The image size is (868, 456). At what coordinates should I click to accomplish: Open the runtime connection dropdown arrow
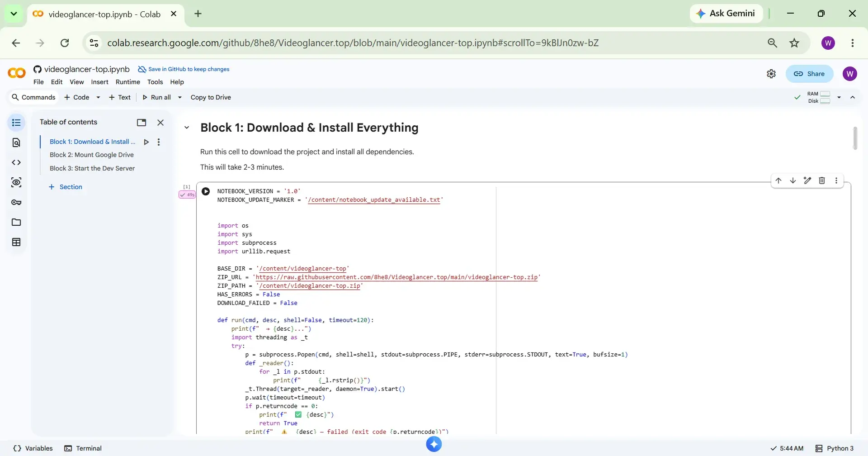click(839, 97)
